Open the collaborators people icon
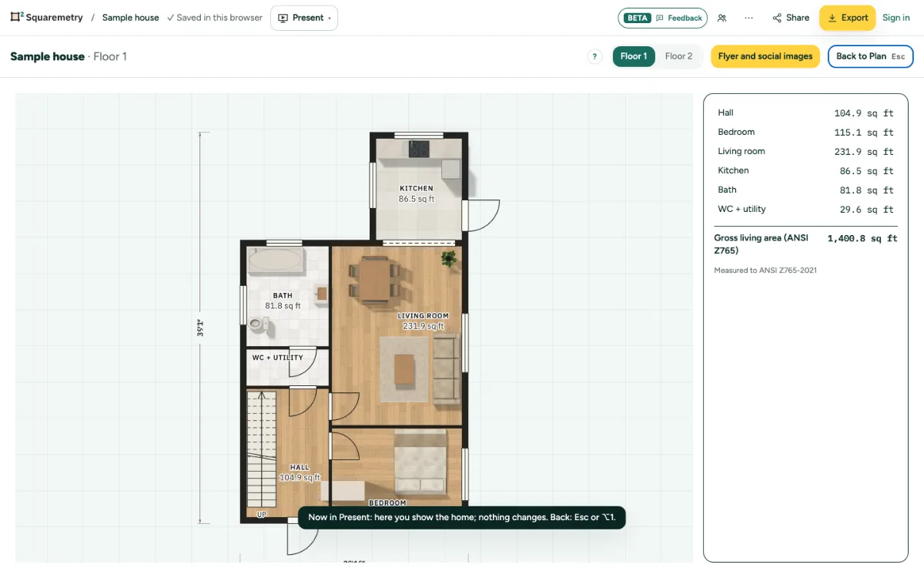Screen dimensions: 924x578 721,18
